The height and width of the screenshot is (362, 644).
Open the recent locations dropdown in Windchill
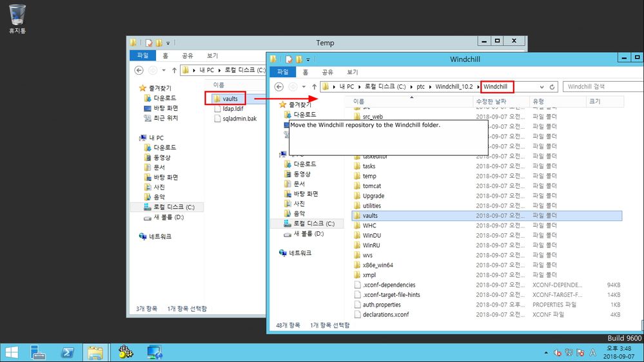click(304, 86)
